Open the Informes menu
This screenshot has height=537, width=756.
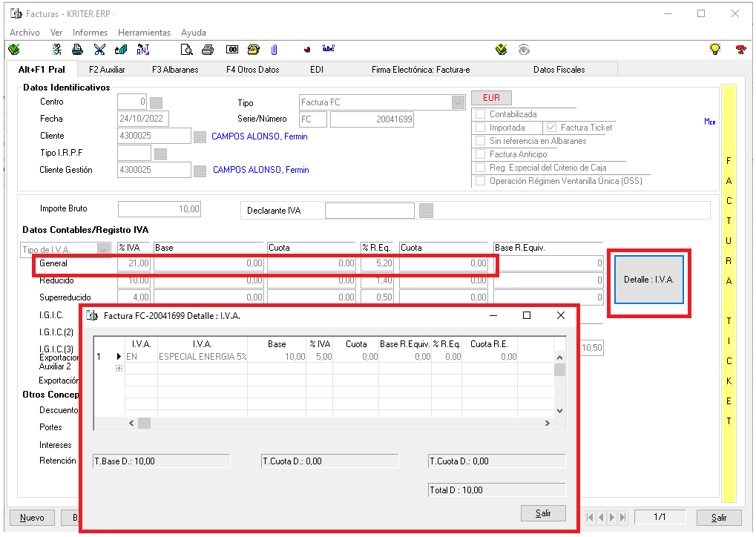coord(91,33)
